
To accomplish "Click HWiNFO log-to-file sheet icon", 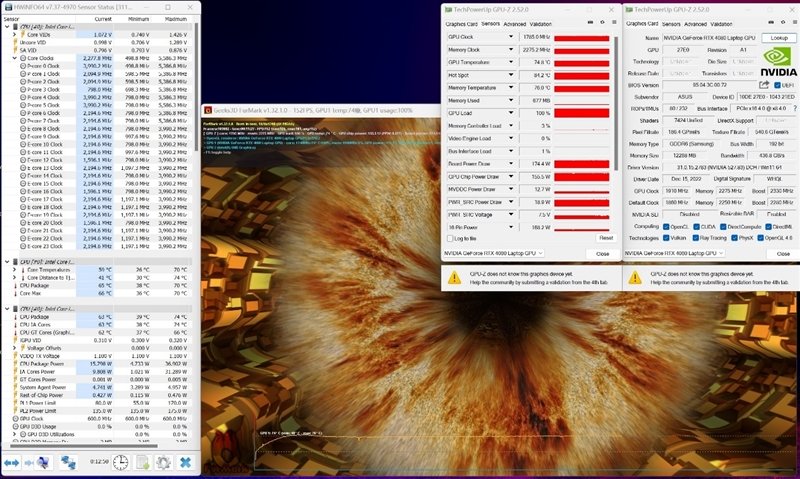I will (142, 463).
